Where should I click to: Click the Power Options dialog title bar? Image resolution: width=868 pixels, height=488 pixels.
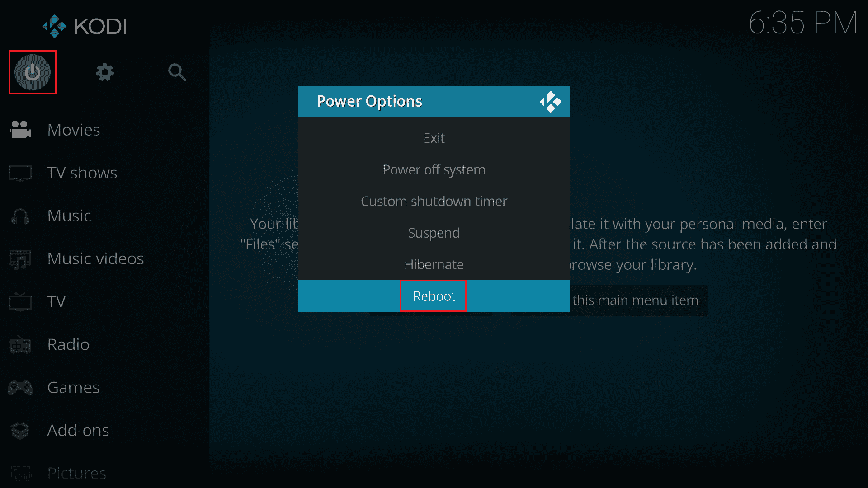(434, 101)
